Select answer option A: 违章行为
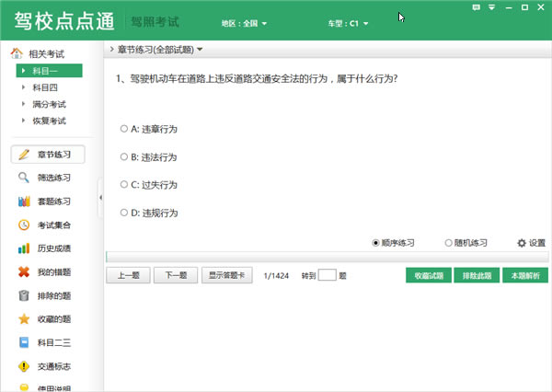This screenshot has width=552, height=392. click(x=124, y=129)
